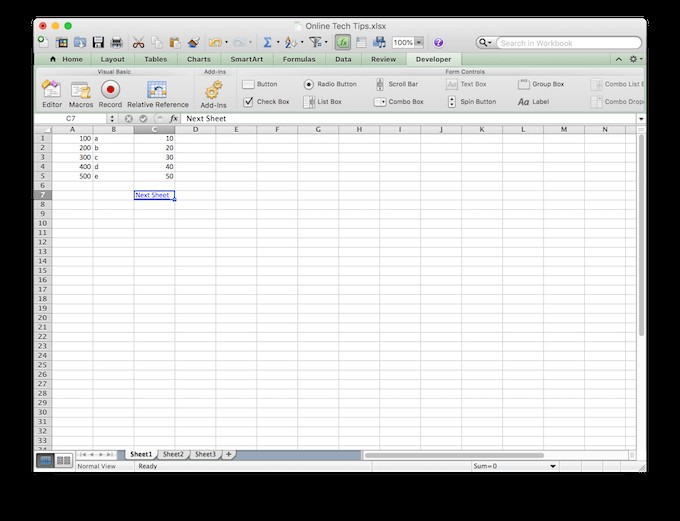680x521 pixels.
Task: Cut selection with scissors icon
Action: click(138, 43)
